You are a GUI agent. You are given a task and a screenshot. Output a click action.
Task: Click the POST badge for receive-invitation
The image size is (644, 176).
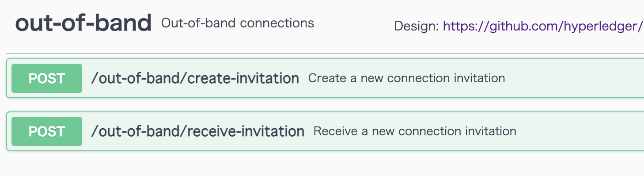47,131
